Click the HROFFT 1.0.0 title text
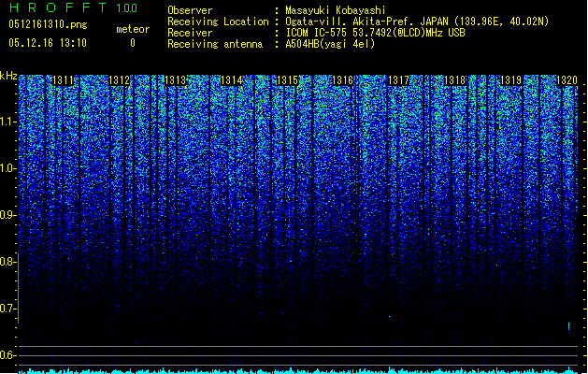This screenshot has width=588, height=374. 74,7
